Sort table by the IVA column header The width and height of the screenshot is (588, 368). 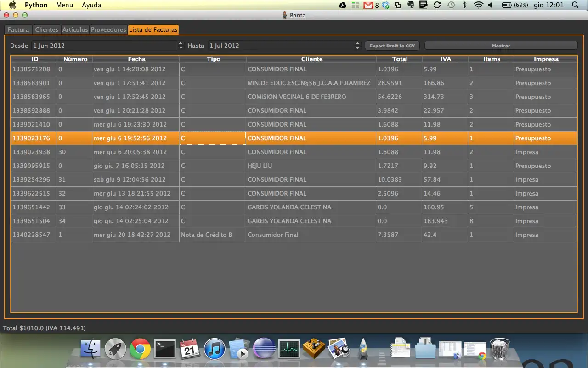[445, 59]
